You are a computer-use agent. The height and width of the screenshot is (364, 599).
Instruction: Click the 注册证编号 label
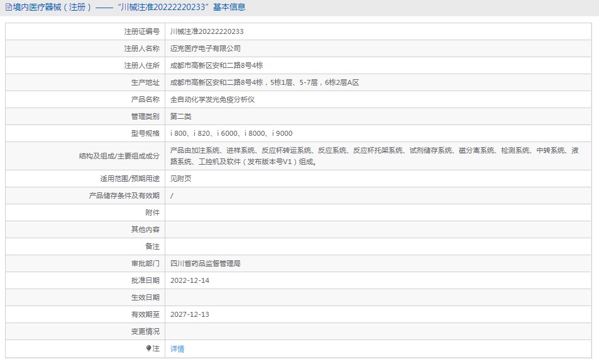click(141, 31)
